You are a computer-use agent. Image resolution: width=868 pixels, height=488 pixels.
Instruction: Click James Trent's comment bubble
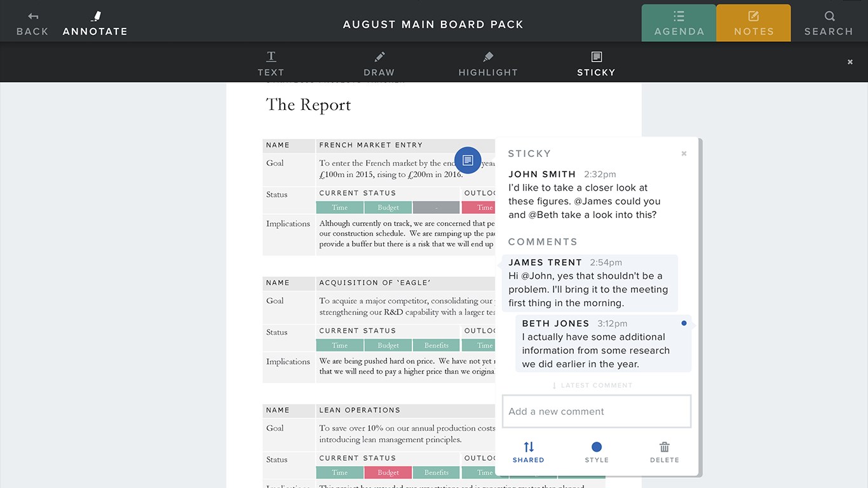(590, 283)
